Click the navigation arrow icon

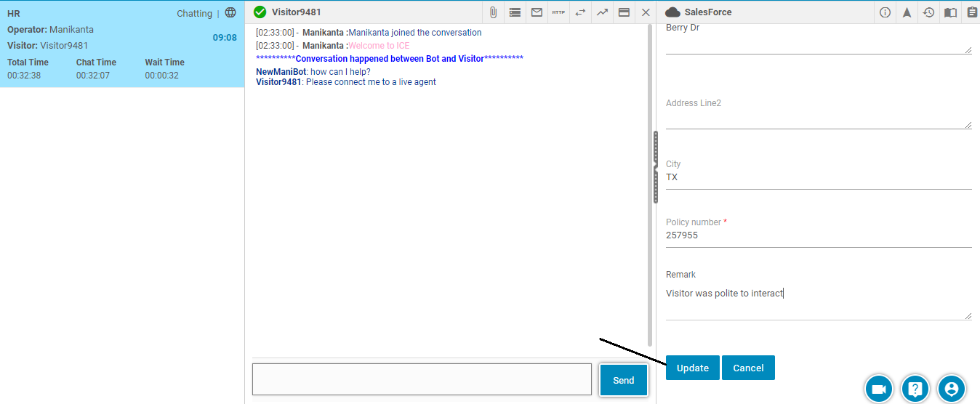[907, 12]
